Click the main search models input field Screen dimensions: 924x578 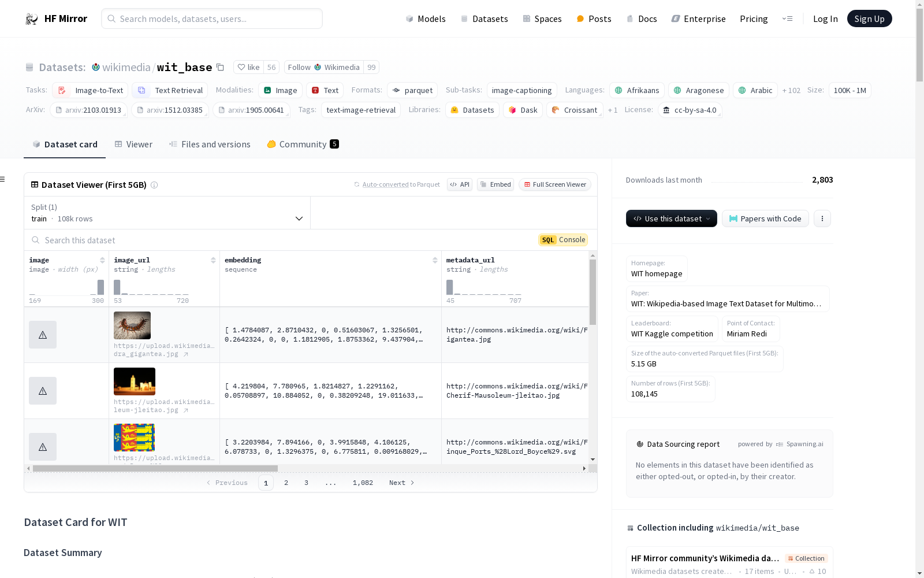[212, 18]
